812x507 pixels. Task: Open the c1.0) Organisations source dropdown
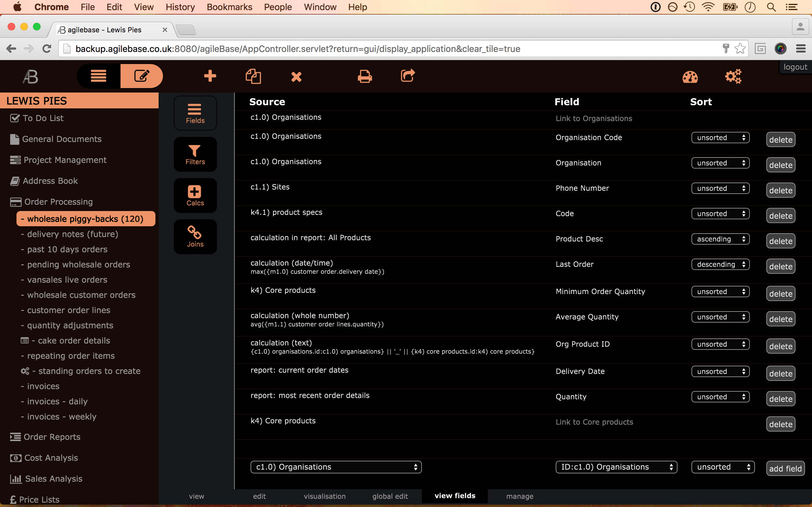(336, 467)
